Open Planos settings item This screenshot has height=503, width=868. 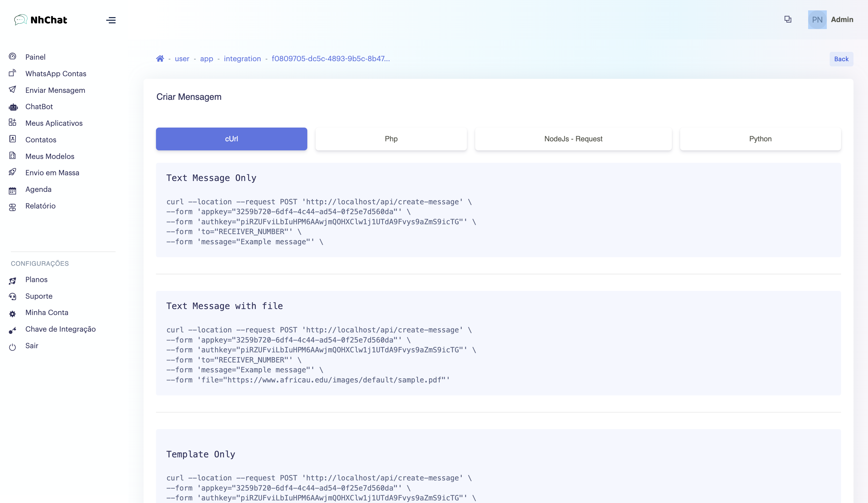(37, 280)
